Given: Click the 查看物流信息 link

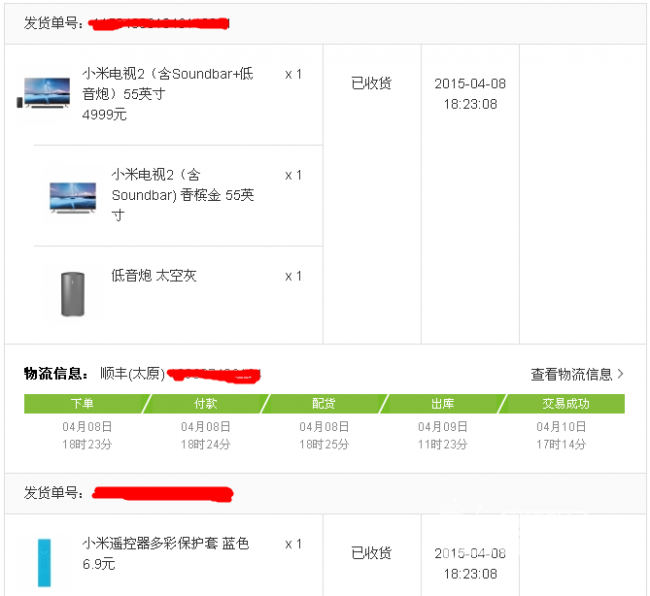Looking at the screenshot, I should tap(572, 374).
